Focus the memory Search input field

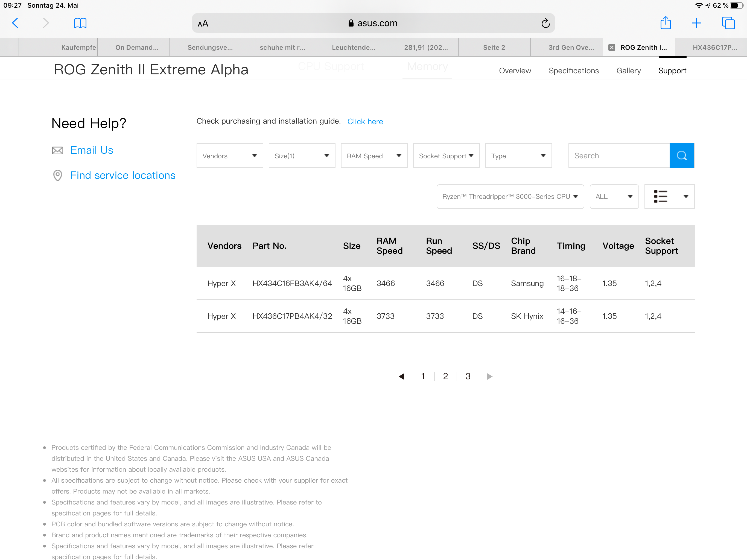pos(619,156)
